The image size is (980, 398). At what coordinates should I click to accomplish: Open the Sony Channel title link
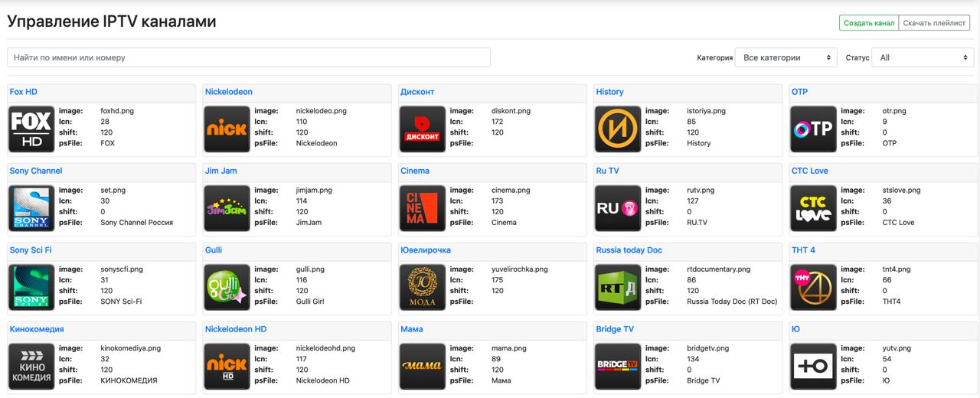coord(36,171)
